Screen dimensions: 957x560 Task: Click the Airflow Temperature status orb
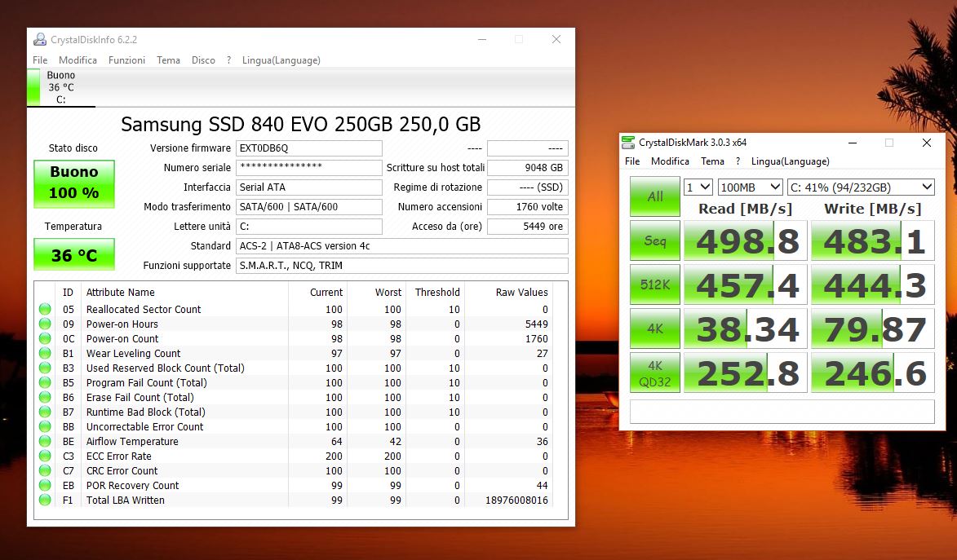[x=45, y=441]
